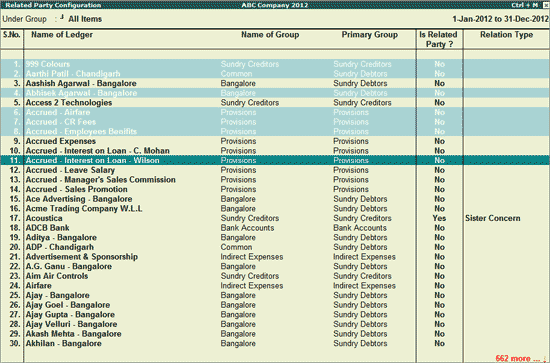This screenshot has height=363, width=550.
Task: Select ledger 'Akhilan - Bangalore'
Action: (x=63, y=344)
